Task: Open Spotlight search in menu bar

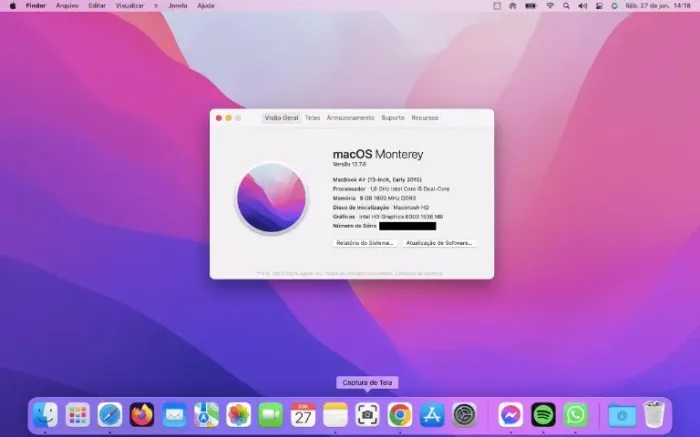Action: pos(566,6)
